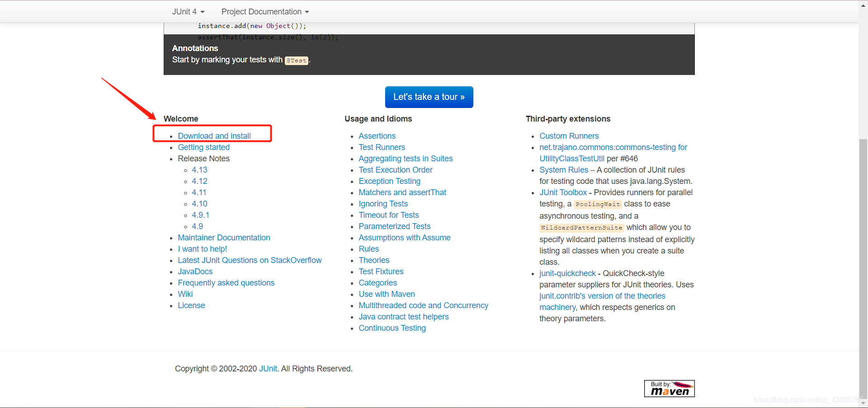The image size is (868, 408).
Task: Click the Usage and Idioms heading
Action: [378, 119]
